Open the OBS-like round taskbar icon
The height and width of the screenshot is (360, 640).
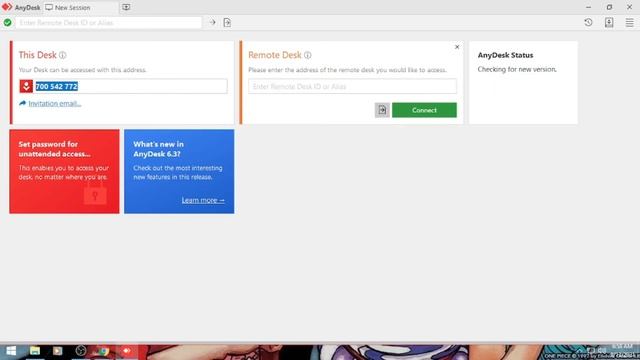coord(80,351)
